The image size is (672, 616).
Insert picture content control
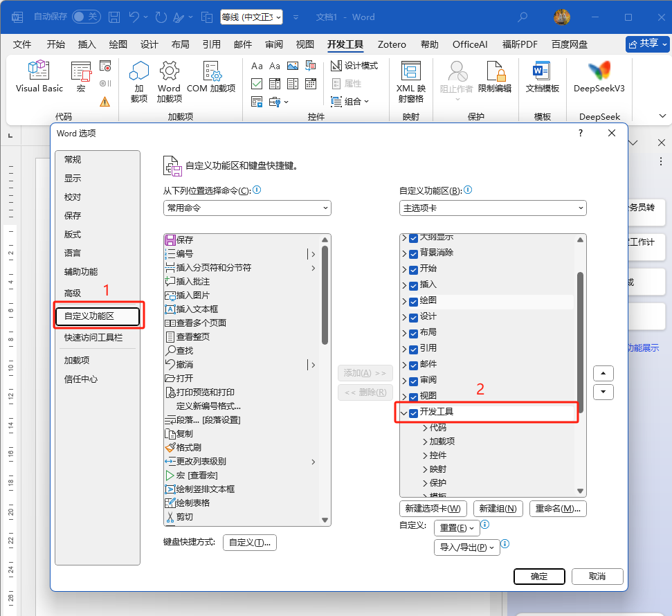point(293,66)
